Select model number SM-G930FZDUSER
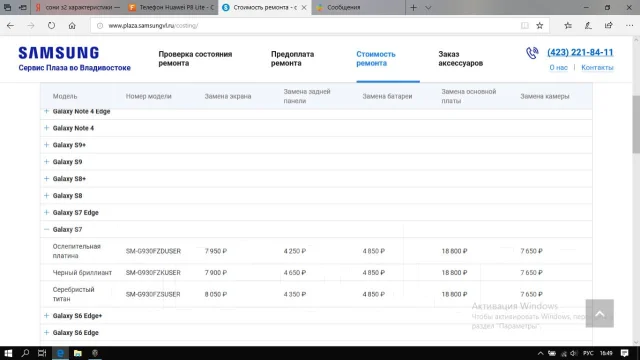The image size is (640, 360). point(153,251)
